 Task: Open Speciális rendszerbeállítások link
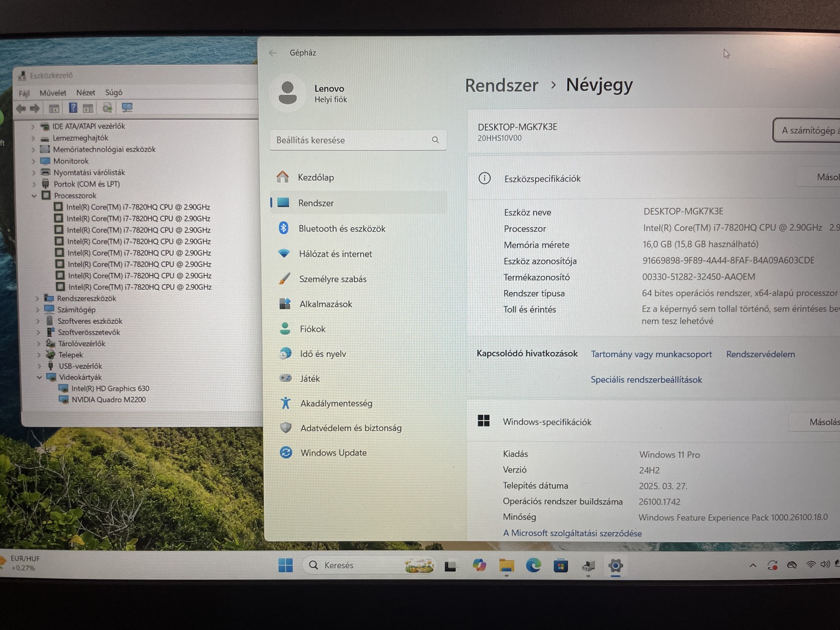(x=646, y=380)
